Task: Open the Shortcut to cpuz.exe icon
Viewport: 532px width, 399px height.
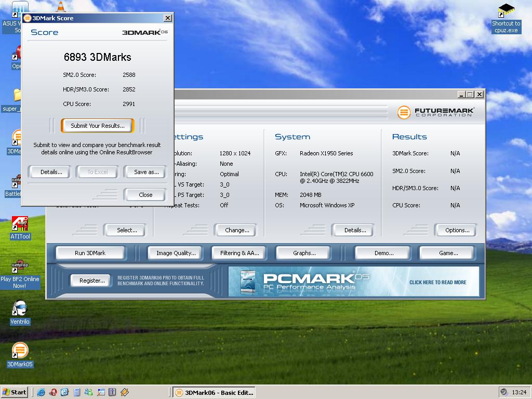Action: coord(506,18)
